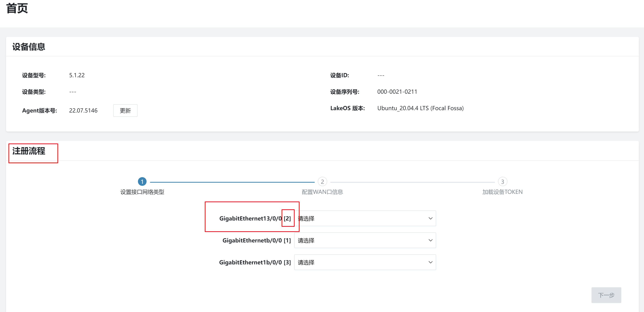644x312 pixels.
Task: Click the LakeOS 版本 label
Action: tap(348, 108)
